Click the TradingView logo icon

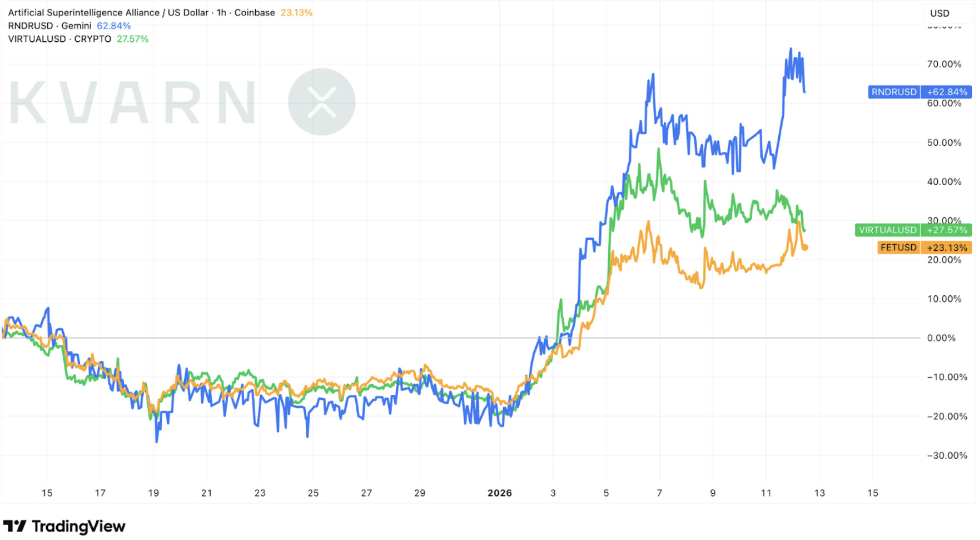click(x=15, y=526)
